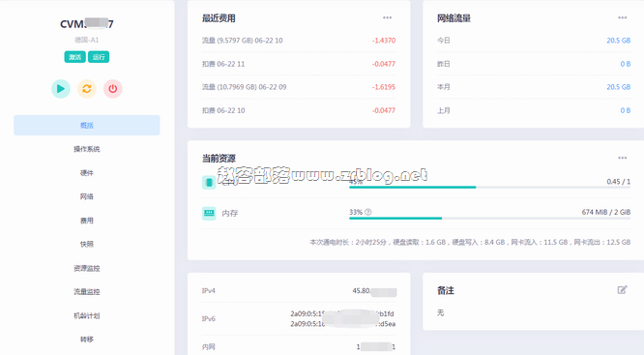The height and width of the screenshot is (355, 644).
Task: Click the red power-off icon
Action: point(112,89)
